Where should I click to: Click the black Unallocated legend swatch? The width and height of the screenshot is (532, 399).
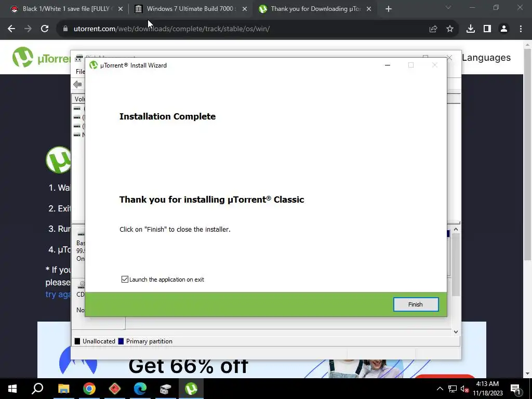[77, 341]
